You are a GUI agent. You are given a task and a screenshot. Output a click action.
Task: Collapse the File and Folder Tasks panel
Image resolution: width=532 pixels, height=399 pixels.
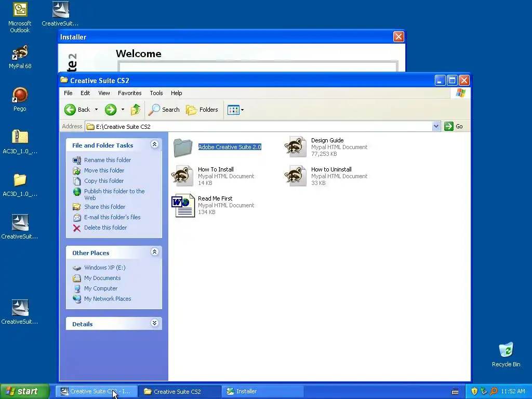[x=154, y=144]
